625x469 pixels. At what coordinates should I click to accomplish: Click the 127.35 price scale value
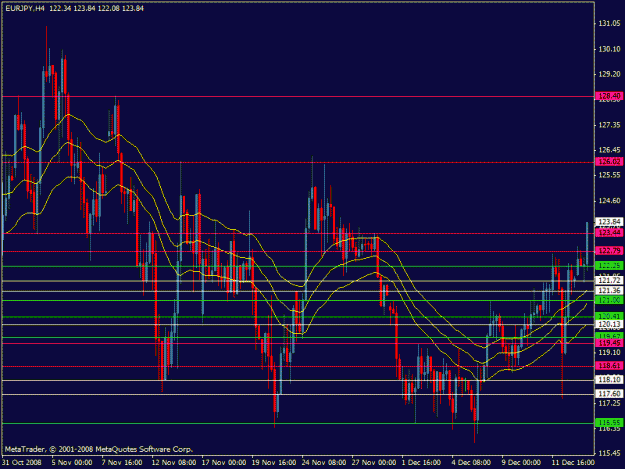pyautogui.click(x=609, y=125)
